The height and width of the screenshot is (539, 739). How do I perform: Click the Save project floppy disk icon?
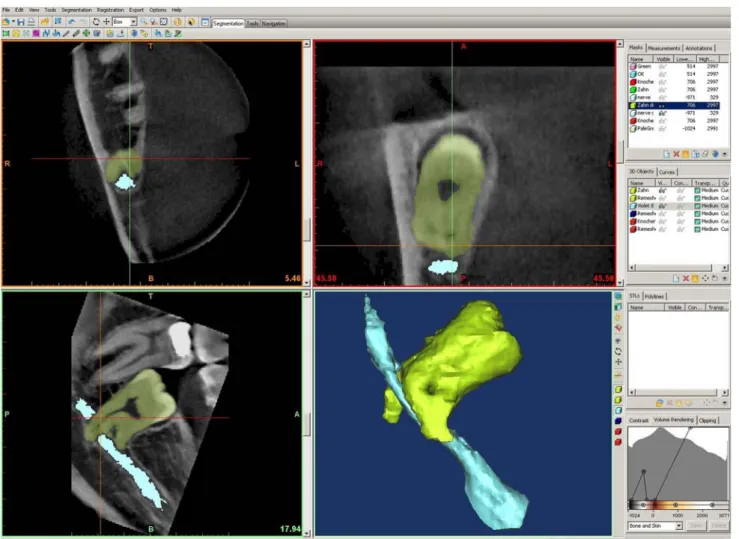(21, 22)
